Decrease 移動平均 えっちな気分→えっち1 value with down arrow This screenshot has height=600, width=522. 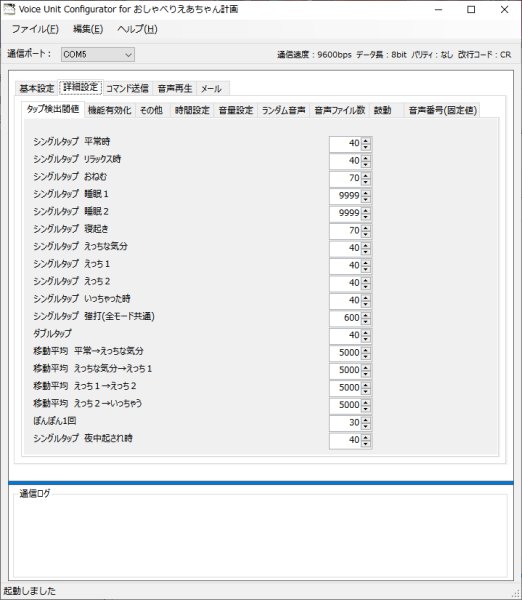[x=366, y=374]
